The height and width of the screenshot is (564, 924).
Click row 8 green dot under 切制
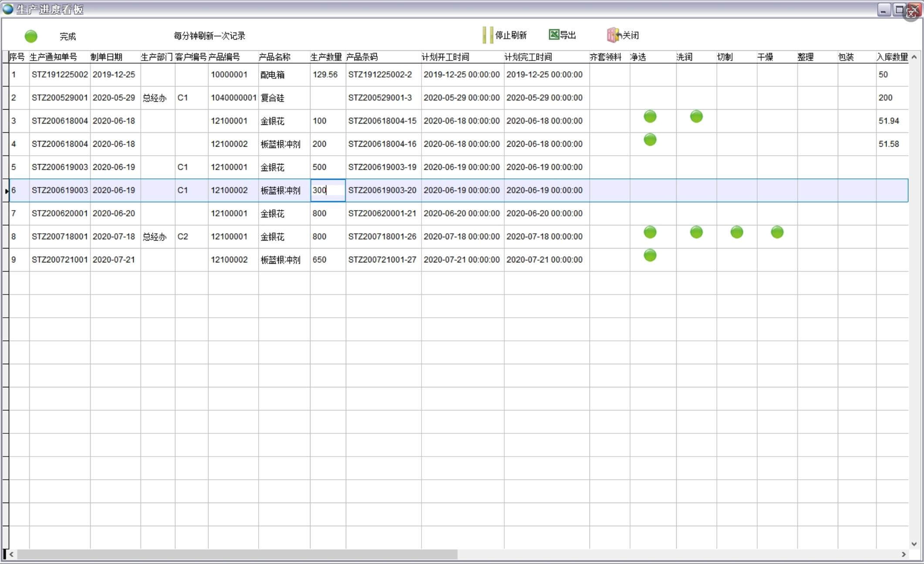click(736, 232)
